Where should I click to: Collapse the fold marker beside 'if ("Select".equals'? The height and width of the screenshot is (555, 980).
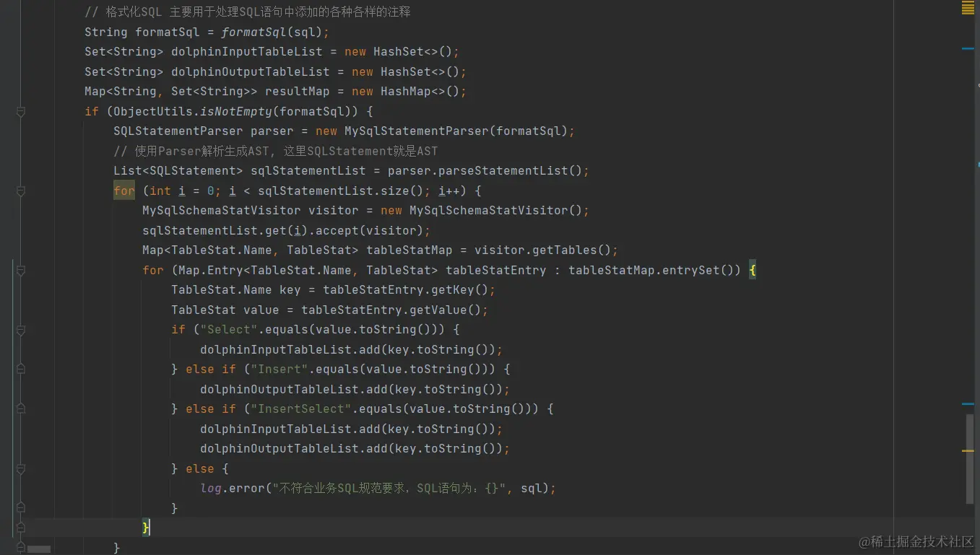[x=20, y=330]
